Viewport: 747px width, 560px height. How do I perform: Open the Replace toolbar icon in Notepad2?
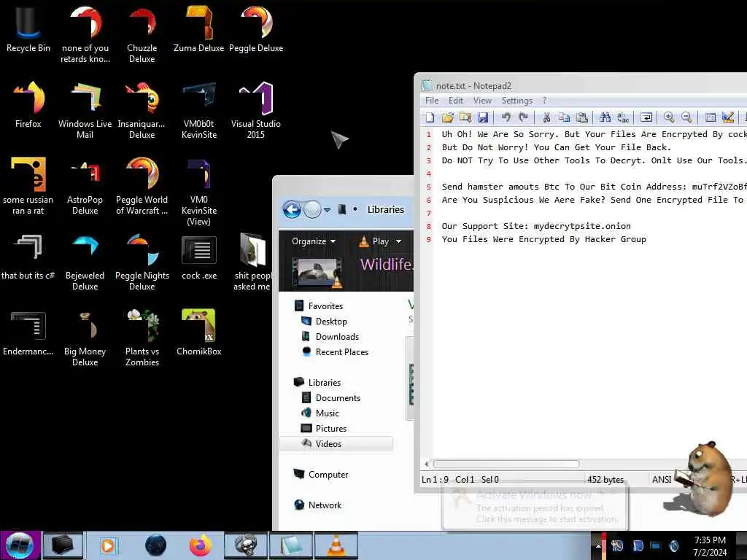coord(623,117)
